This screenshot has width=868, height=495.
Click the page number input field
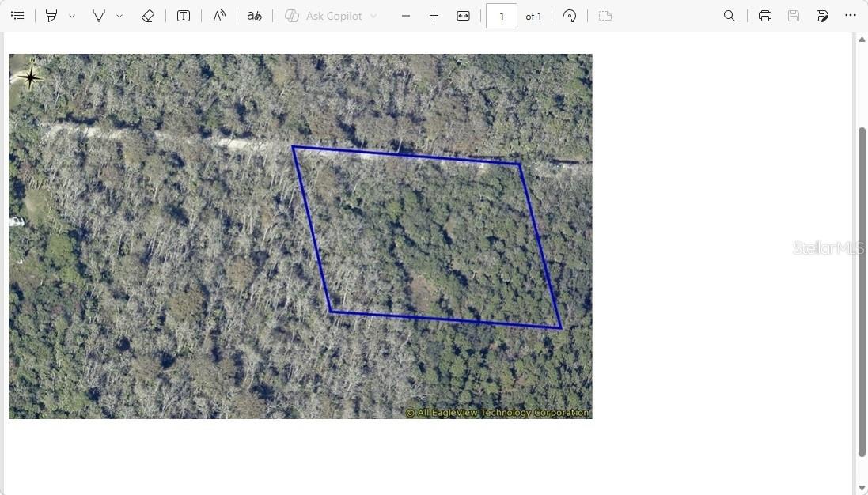coord(501,15)
